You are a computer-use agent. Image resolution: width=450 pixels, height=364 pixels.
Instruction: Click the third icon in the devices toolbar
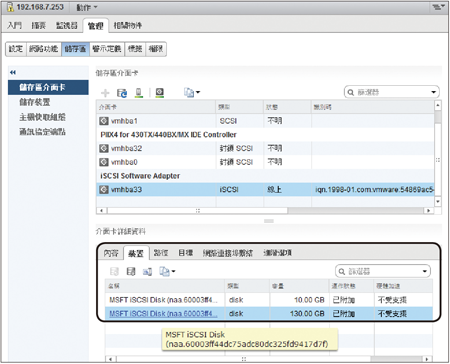click(x=147, y=272)
